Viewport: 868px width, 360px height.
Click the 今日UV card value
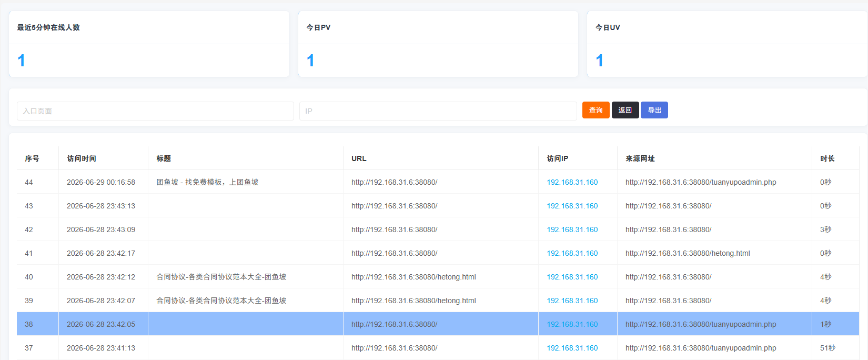(x=599, y=61)
